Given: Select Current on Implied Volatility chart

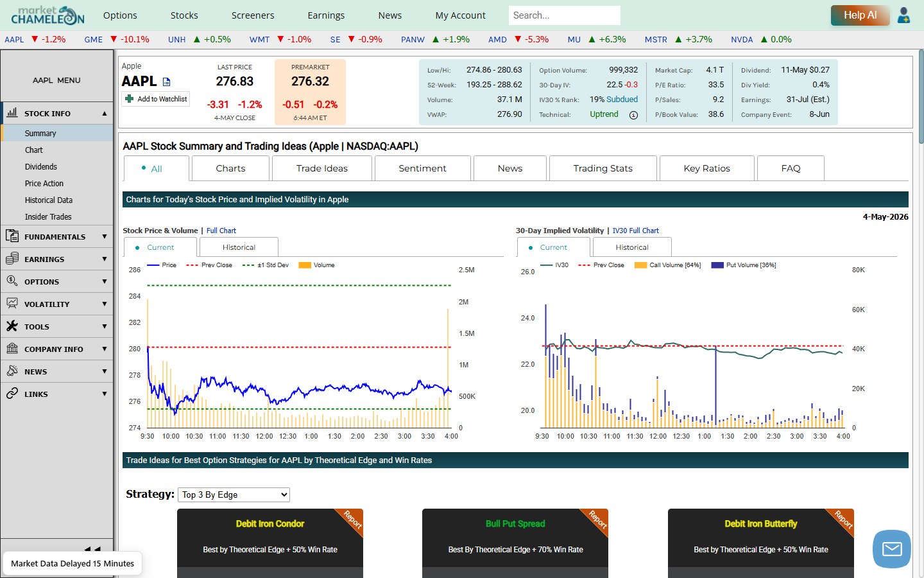Looking at the screenshot, I should (553, 247).
